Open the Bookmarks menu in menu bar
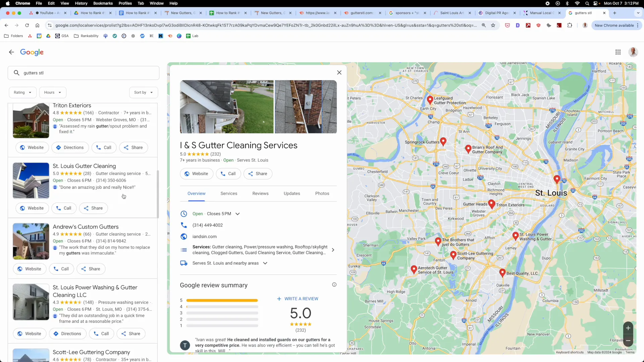The image size is (644, 362). (103, 3)
